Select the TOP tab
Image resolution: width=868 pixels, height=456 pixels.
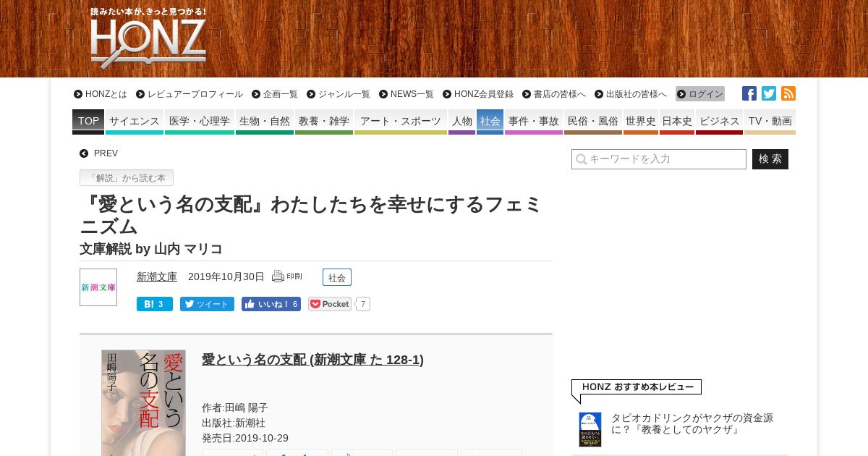pyautogui.click(x=88, y=122)
